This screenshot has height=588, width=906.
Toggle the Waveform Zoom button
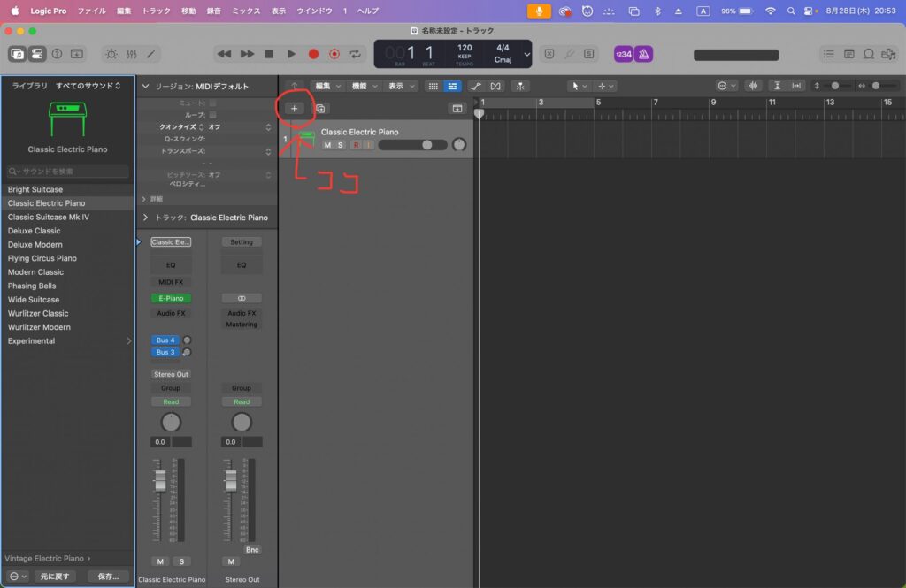pos(754,86)
